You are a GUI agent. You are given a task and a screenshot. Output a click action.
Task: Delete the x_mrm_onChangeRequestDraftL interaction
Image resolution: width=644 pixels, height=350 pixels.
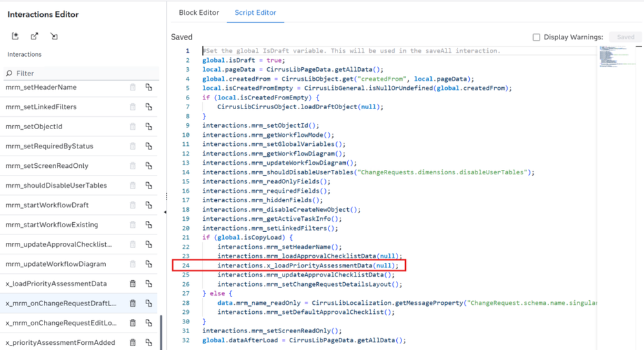point(133,303)
